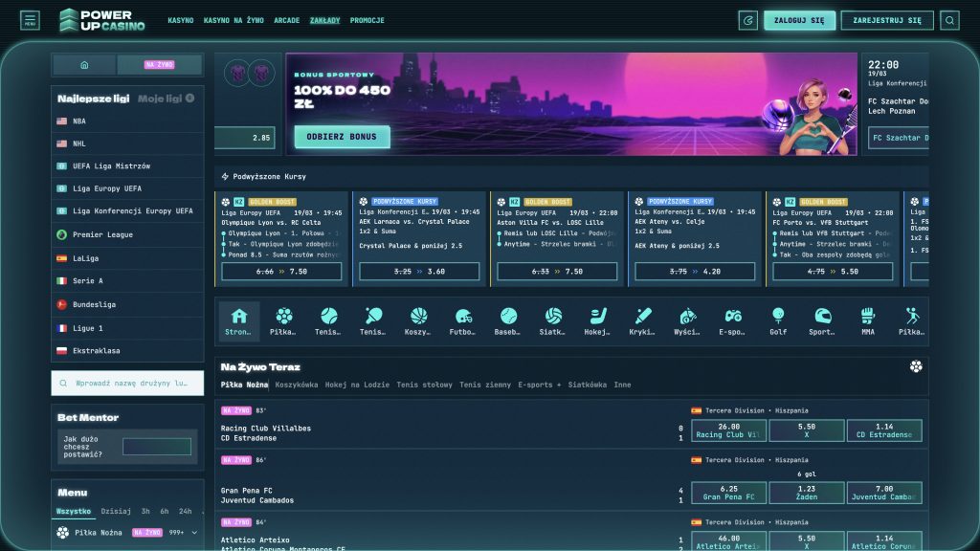Image resolution: width=980 pixels, height=551 pixels.
Task: Pick boosted odds 7.50 for Lyon vs Celta
Action: [281, 272]
